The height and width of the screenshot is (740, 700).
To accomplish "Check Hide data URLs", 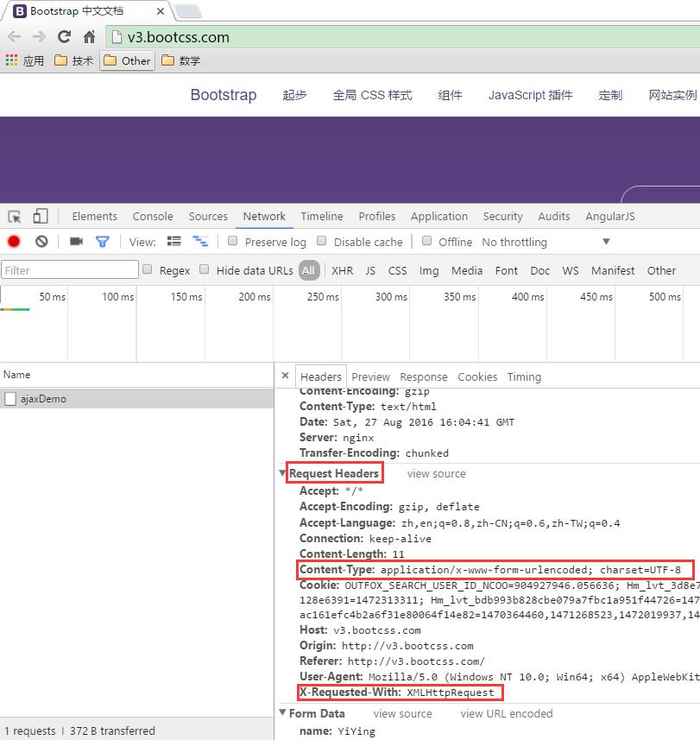I will pyautogui.click(x=204, y=269).
